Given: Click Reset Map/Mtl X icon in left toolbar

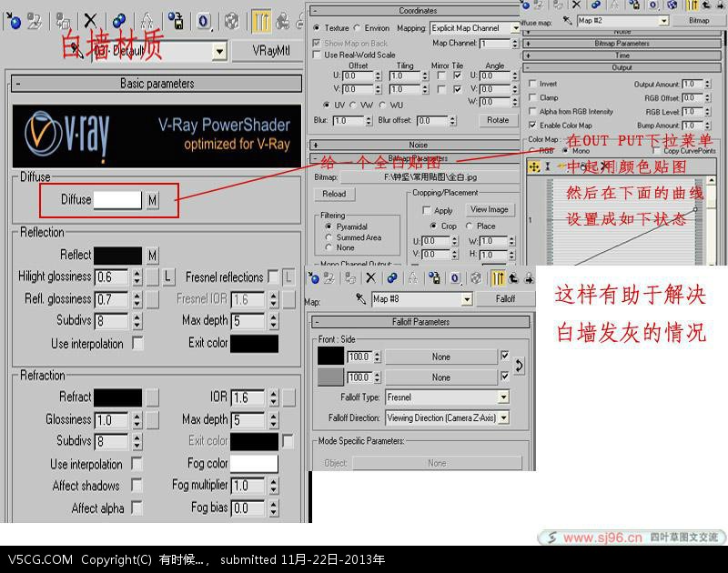Looking at the screenshot, I should pos(90,19).
